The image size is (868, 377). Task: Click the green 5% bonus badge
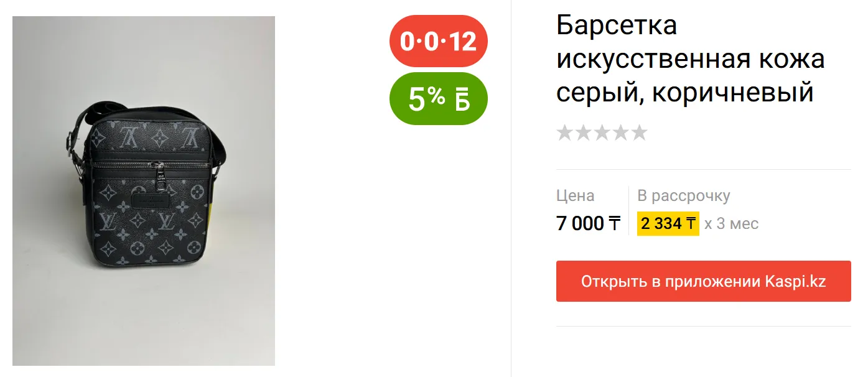438,99
